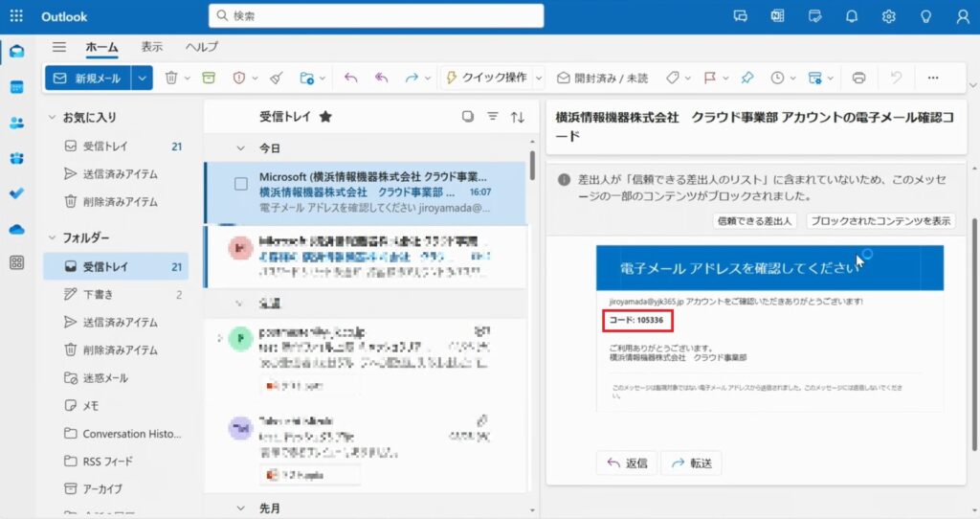Click the 新規メール button
The width and height of the screenshot is (980, 519).
[87, 79]
